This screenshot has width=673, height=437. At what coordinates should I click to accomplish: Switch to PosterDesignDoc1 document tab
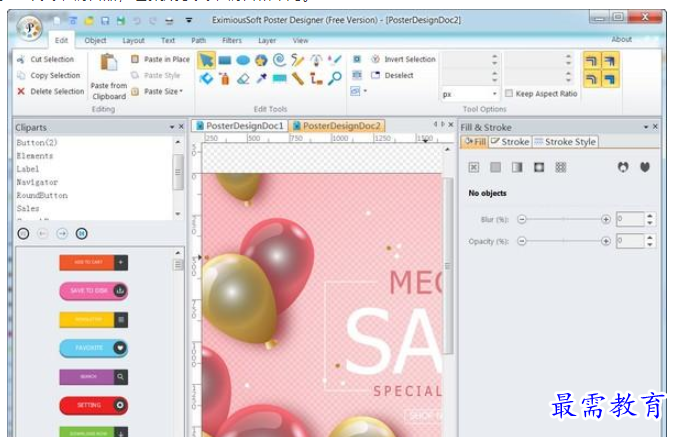tap(240, 126)
